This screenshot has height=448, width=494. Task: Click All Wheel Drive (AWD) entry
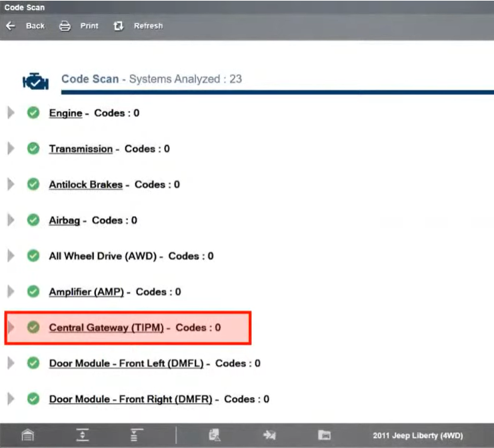(102, 255)
